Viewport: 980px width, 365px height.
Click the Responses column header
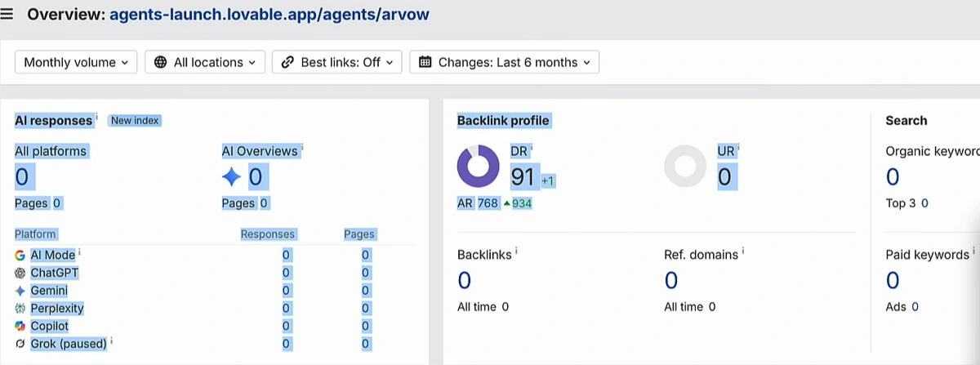click(268, 234)
